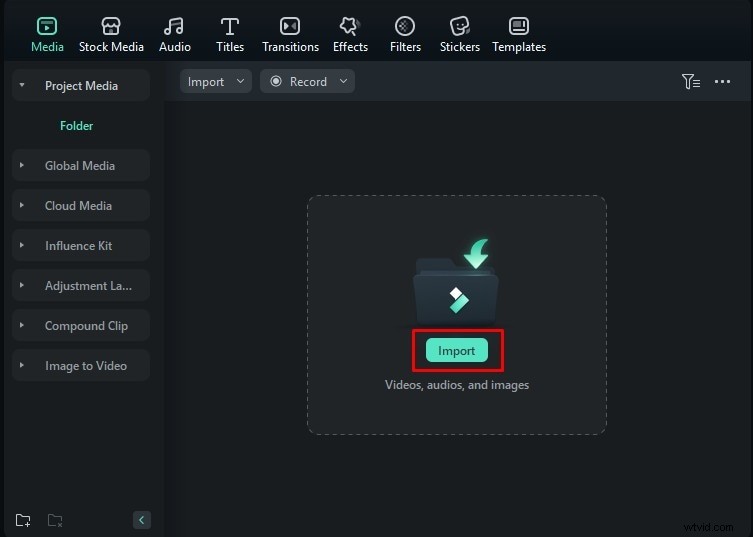Switch to the Transitions panel

pos(289,27)
